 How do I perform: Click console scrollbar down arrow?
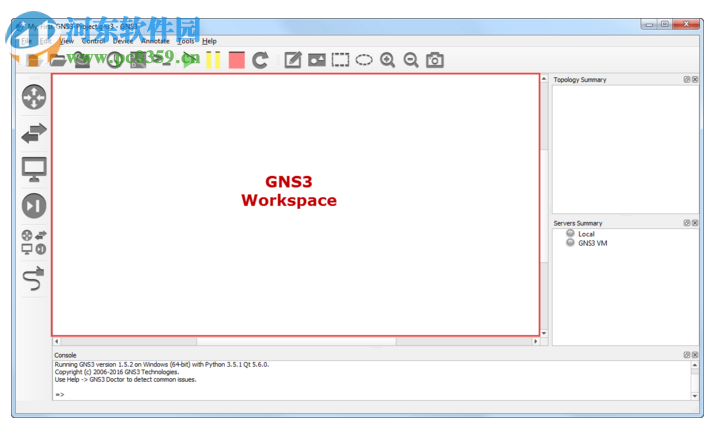[694, 396]
